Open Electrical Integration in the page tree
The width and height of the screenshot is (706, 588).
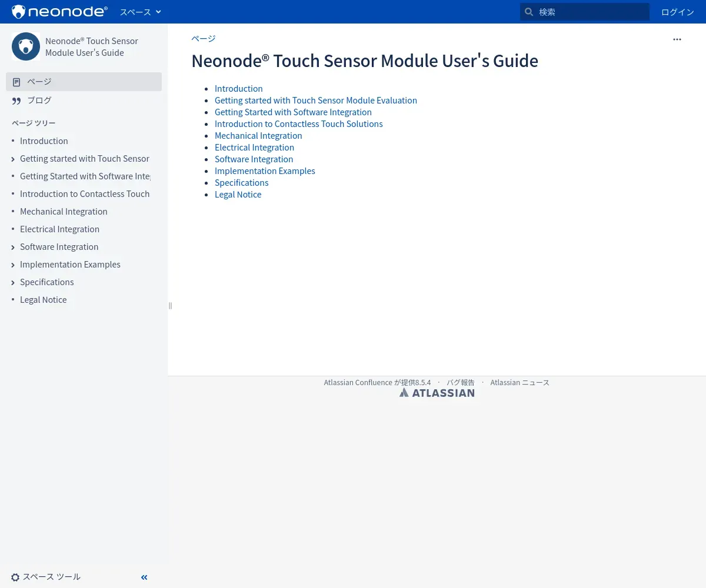coord(59,229)
